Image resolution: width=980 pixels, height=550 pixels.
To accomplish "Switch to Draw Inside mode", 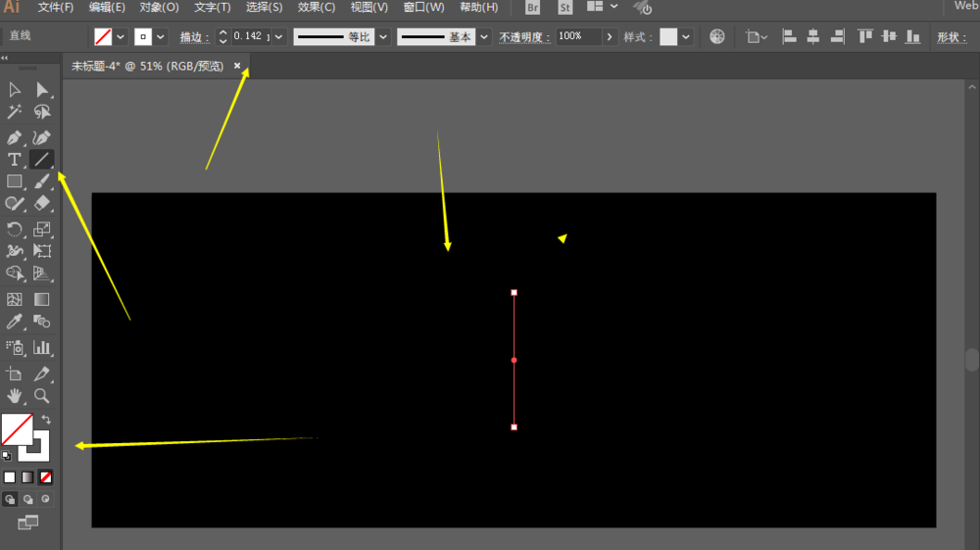I will (x=45, y=499).
